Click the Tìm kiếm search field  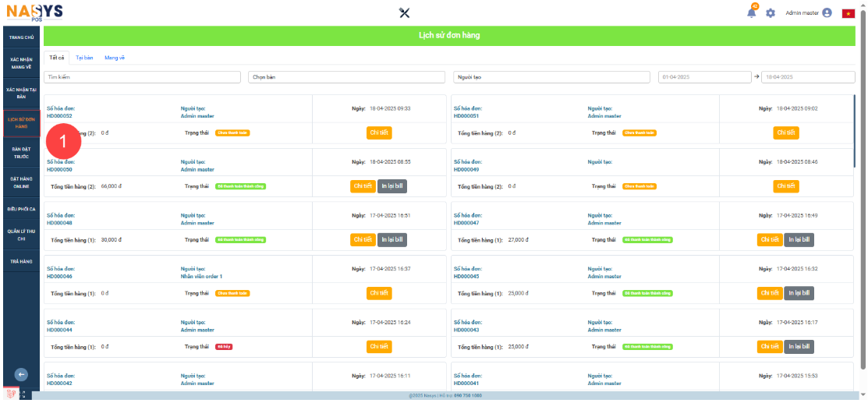(x=144, y=77)
